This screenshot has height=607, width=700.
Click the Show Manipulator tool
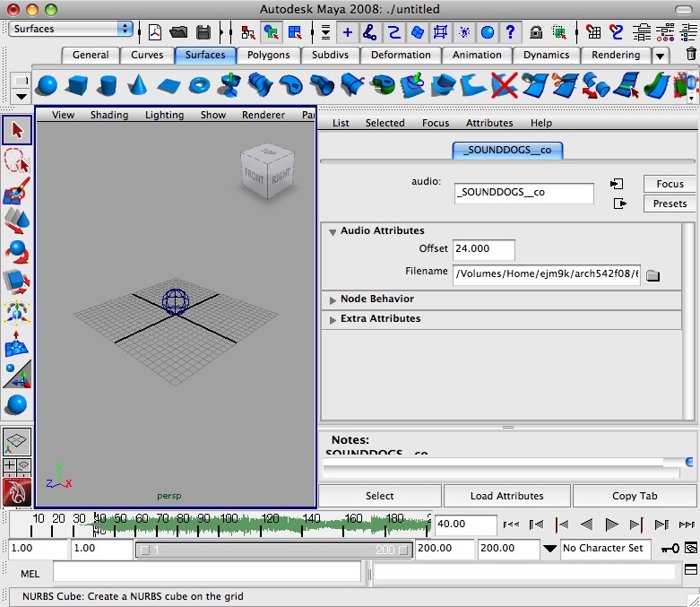[x=17, y=374]
